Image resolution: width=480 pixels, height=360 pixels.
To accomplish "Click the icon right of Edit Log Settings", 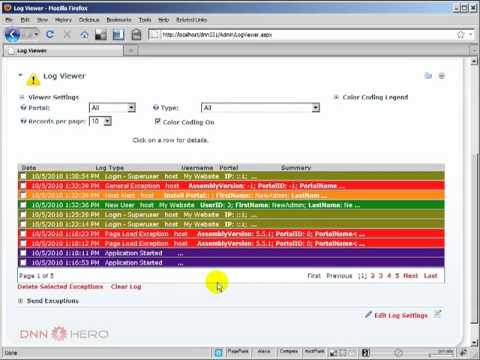I will tap(438, 314).
